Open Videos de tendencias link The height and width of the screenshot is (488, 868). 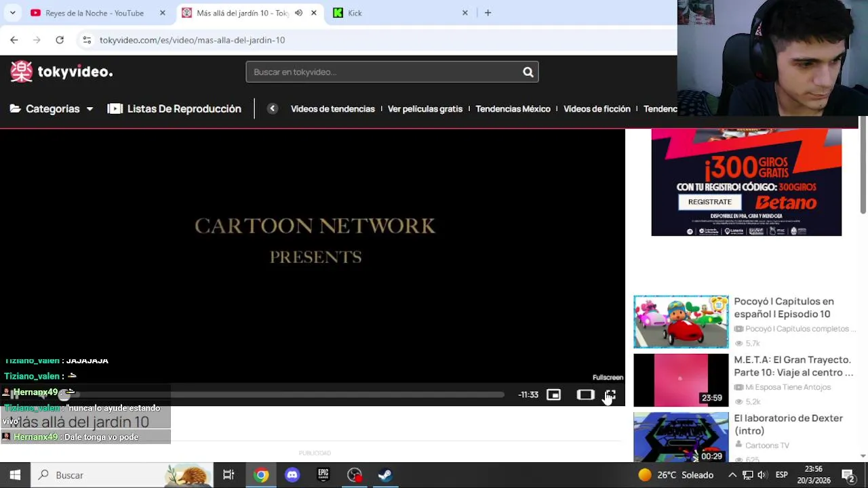click(x=332, y=108)
